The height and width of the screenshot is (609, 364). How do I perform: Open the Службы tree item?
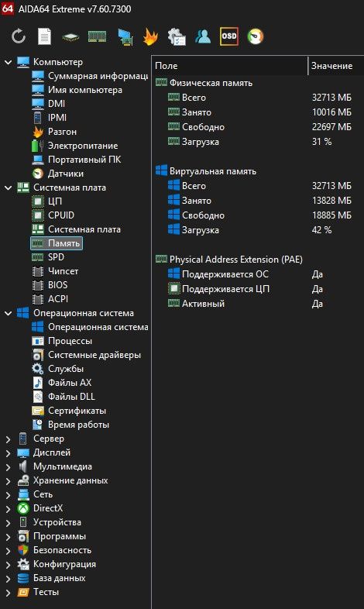click(58, 369)
